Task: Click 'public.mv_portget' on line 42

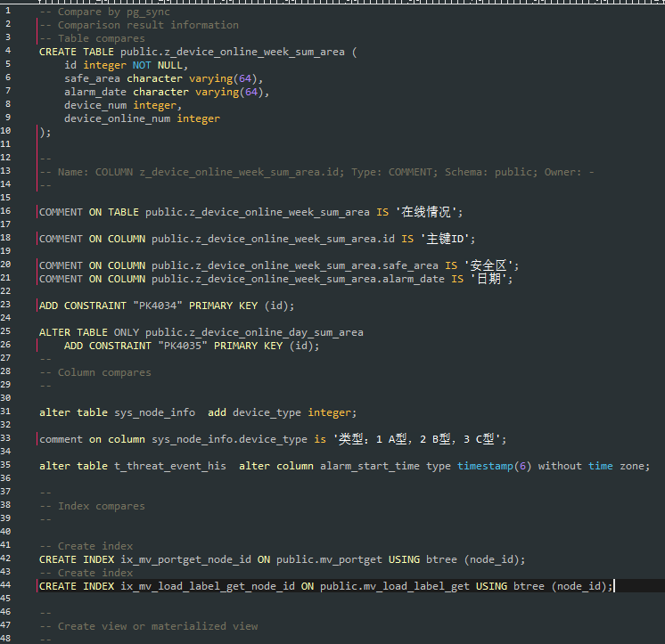Action: pos(329,559)
